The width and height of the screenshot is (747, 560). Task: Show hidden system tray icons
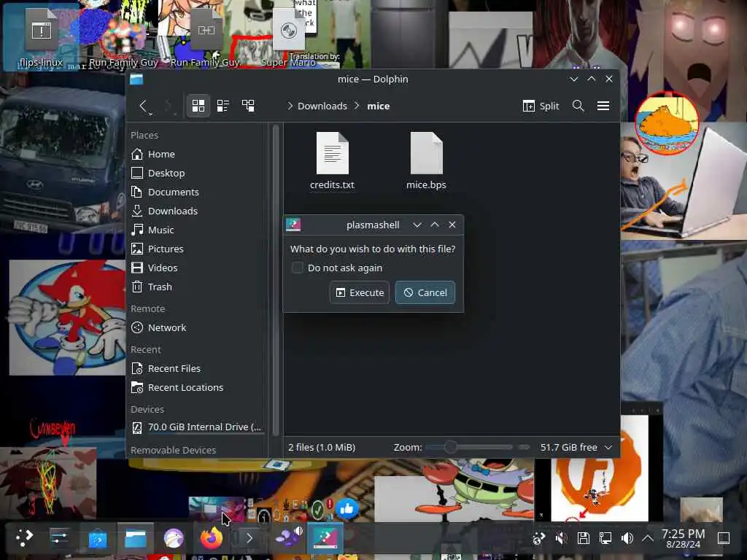click(648, 538)
